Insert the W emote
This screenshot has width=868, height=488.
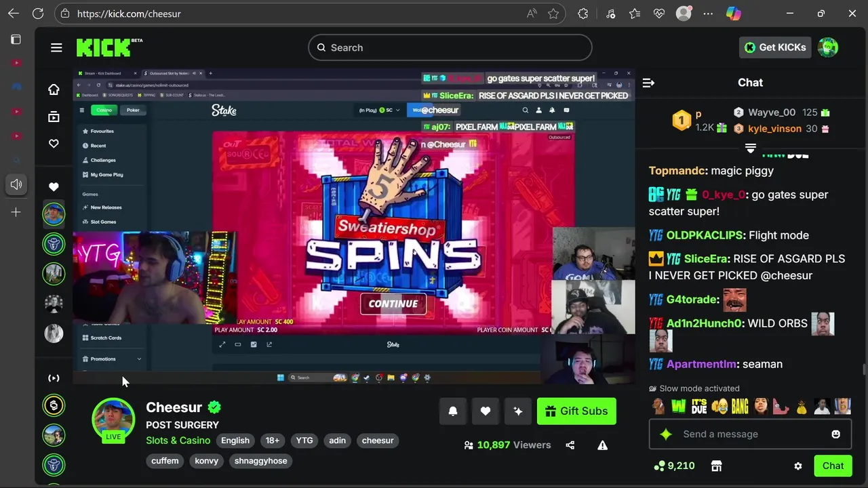679,406
